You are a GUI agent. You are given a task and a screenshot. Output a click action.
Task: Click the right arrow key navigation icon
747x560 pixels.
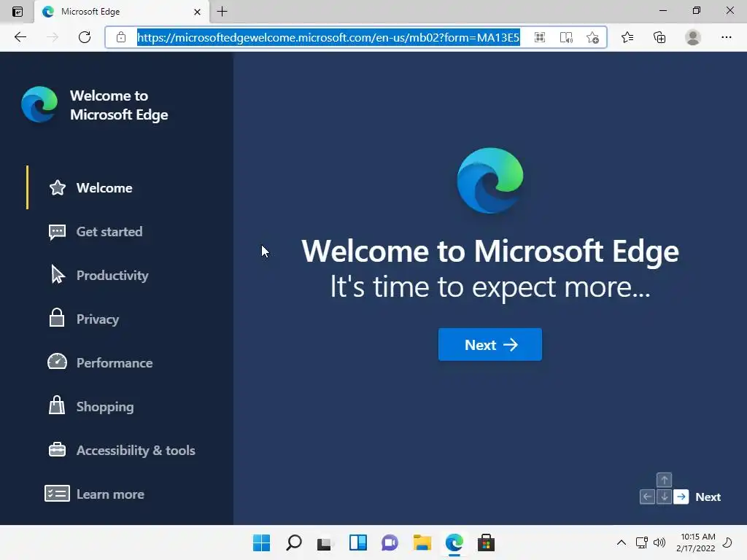681,497
